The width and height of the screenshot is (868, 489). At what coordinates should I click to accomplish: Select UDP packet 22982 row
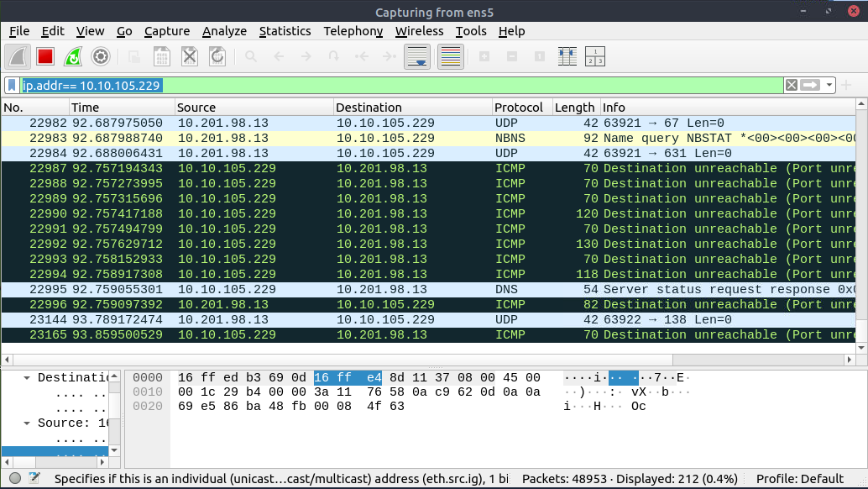click(x=428, y=123)
